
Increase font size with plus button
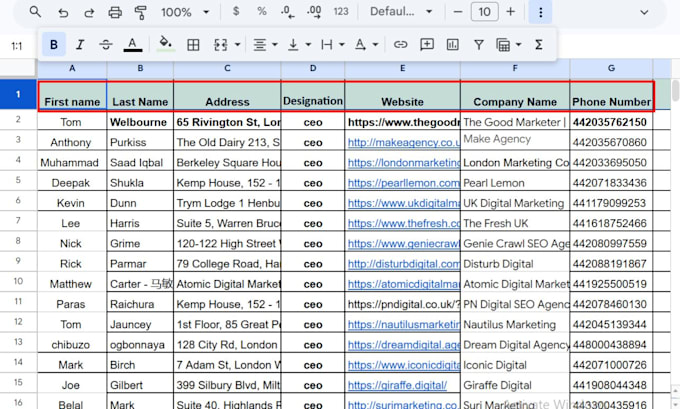tap(511, 12)
